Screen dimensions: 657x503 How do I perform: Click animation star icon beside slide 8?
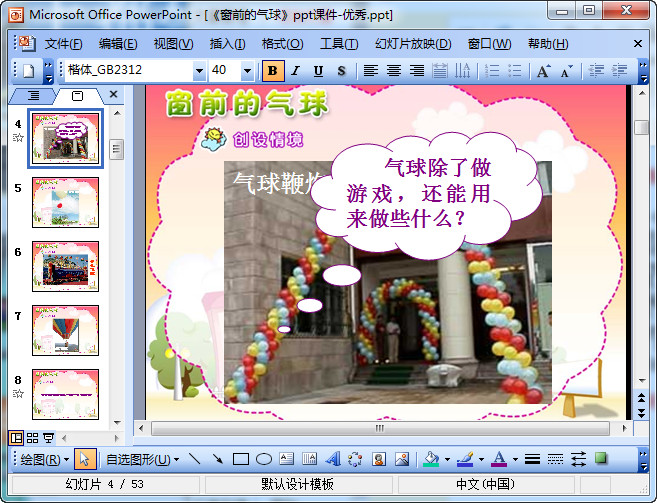18,394
